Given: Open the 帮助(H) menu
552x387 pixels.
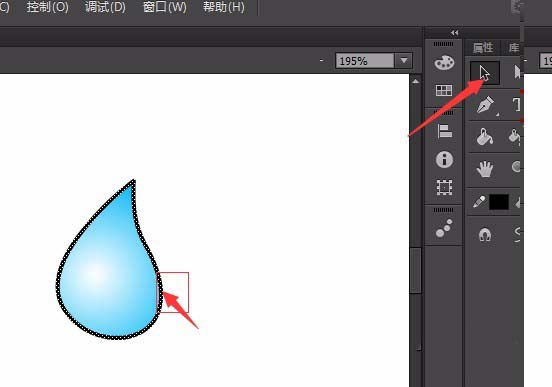Looking at the screenshot, I should (x=224, y=7).
